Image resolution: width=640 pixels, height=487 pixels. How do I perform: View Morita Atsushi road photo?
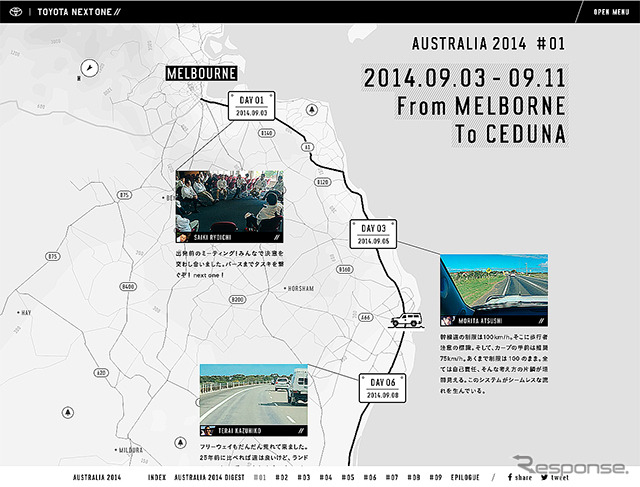494,285
